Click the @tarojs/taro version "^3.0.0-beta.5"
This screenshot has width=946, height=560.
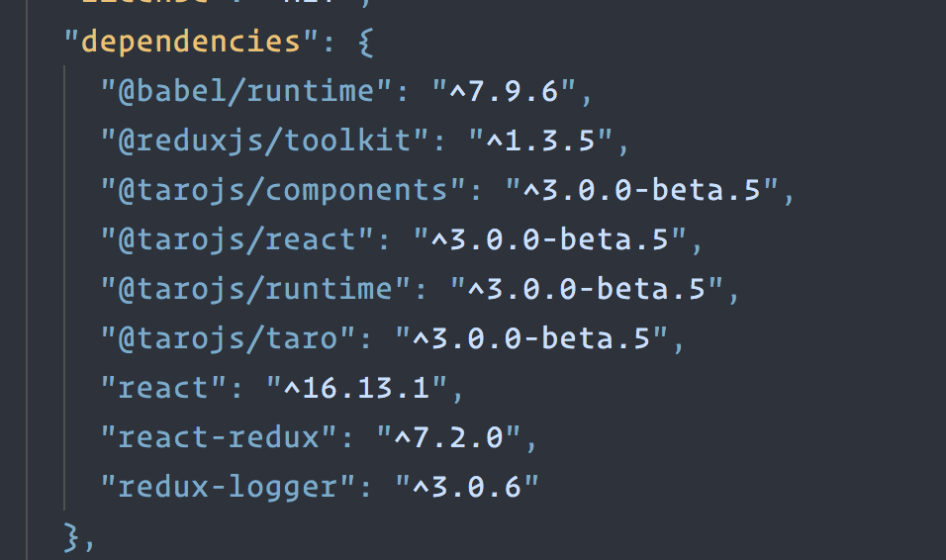(531, 339)
